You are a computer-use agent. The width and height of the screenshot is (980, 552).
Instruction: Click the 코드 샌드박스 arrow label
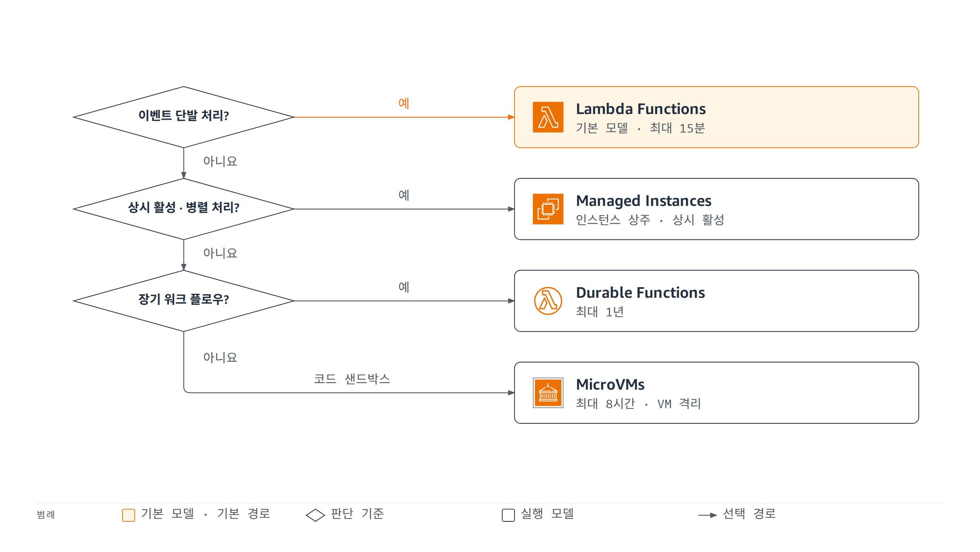pos(352,379)
